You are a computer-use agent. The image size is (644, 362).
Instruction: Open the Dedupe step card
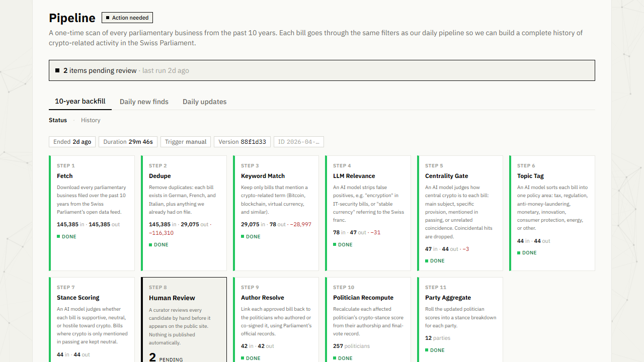[184, 213]
